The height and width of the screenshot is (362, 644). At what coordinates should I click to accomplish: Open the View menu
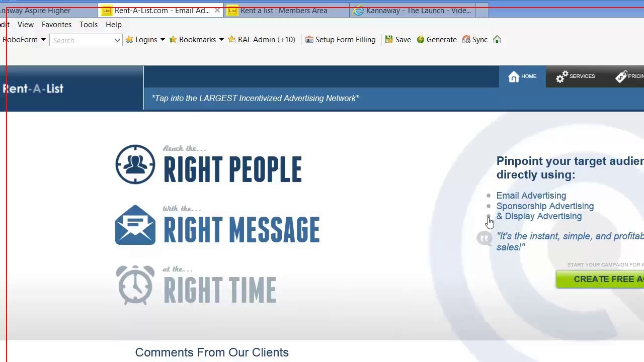[x=26, y=24]
